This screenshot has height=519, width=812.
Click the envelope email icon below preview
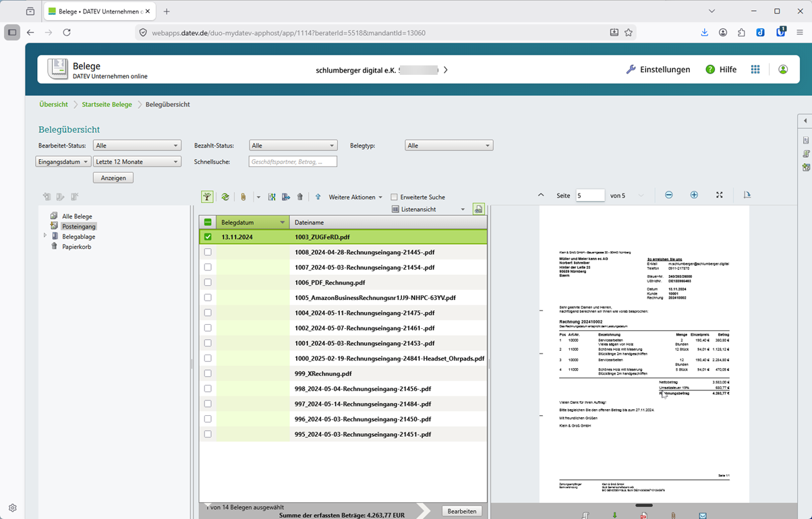[x=703, y=515]
